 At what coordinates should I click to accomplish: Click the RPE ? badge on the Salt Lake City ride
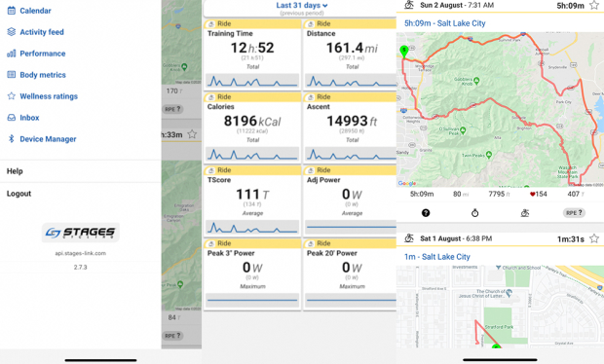574,213
